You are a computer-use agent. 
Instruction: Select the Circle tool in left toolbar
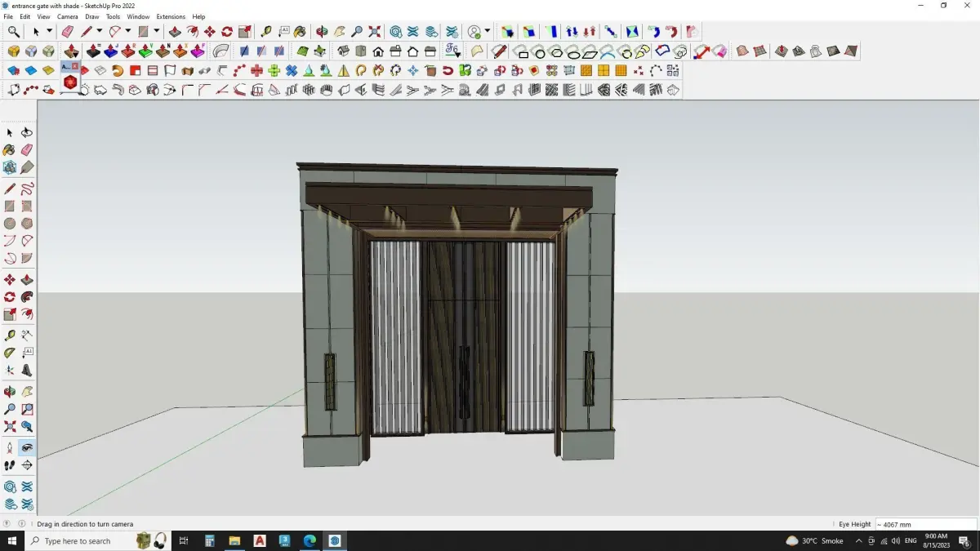10,224
